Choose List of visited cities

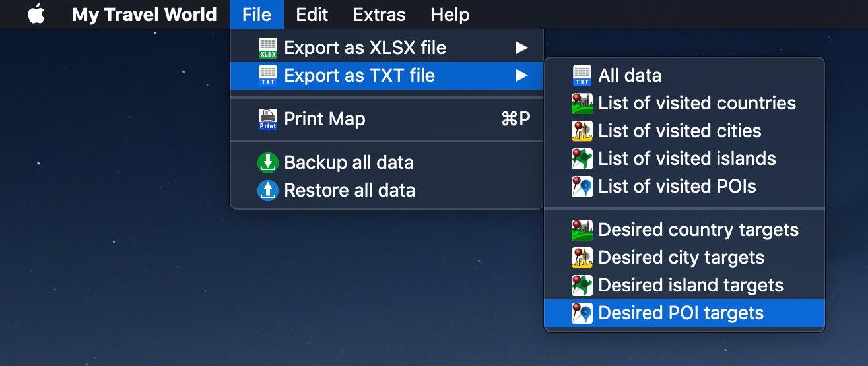coord(684,131)
